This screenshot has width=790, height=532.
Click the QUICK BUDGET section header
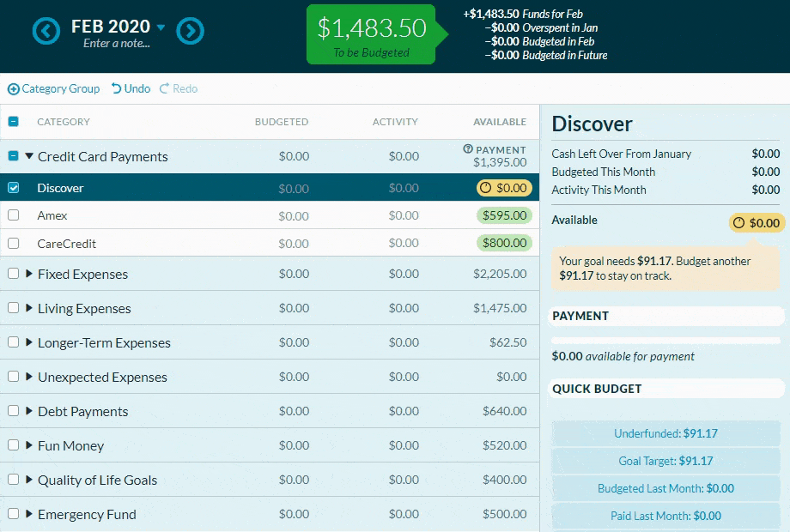[x=665, y=389]
